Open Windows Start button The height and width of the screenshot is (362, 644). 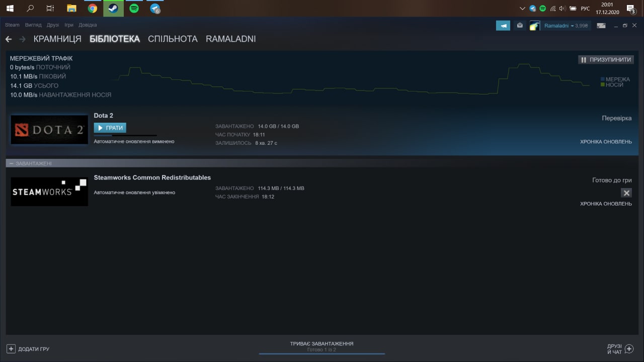coord(10,9)
